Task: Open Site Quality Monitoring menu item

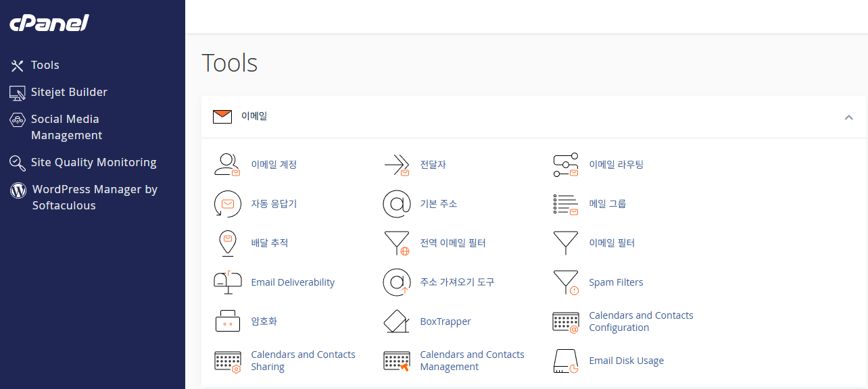Action: (94, 163)
